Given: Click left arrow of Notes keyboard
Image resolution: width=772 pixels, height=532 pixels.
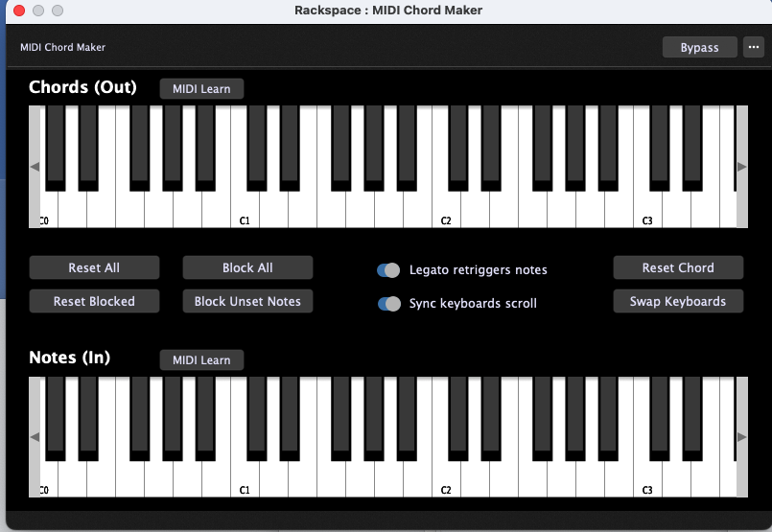Looking at the screenshot, I should click(x=35, y=437).
